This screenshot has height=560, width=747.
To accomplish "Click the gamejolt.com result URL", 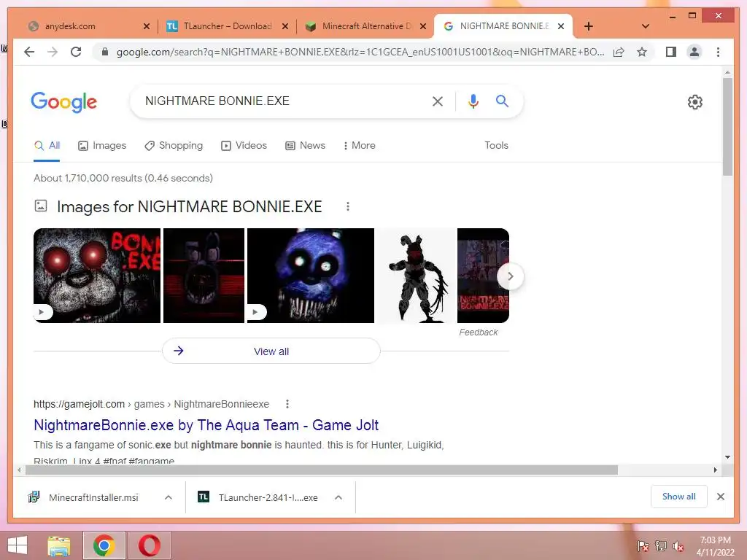I will click(151, 404).
